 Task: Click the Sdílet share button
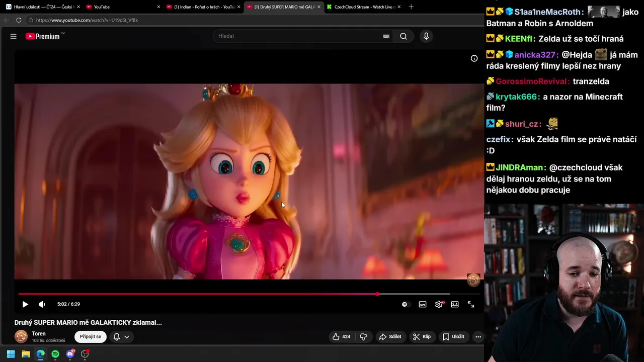[x=390, y=337]
